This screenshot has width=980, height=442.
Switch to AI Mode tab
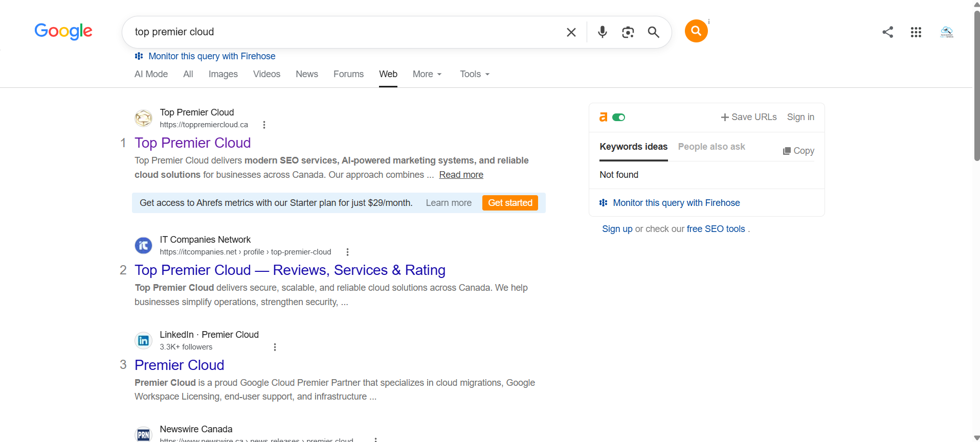(x=151, y=74)
